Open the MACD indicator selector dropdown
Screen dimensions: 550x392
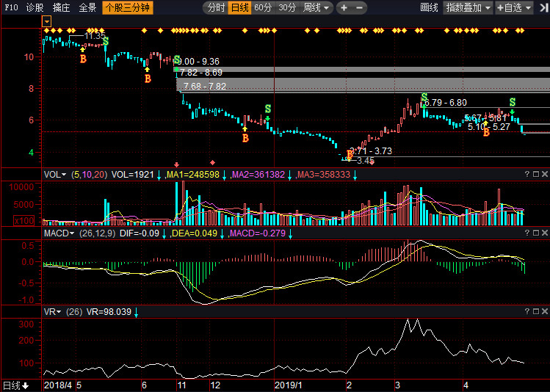(59, 233)
